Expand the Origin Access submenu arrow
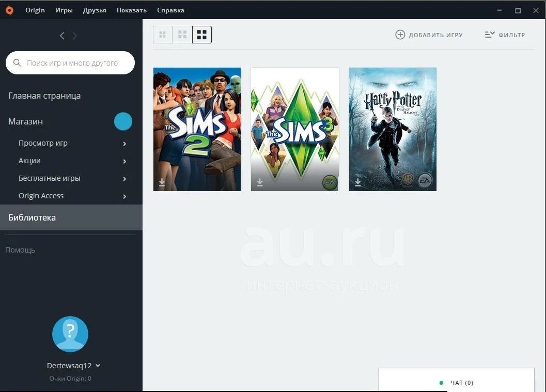The width and height of the screenshot is (546, 392). coord(124,196)
